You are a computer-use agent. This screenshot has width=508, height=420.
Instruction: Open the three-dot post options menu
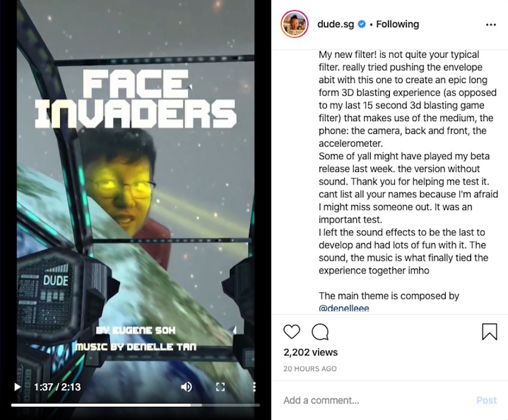point(491,25)
